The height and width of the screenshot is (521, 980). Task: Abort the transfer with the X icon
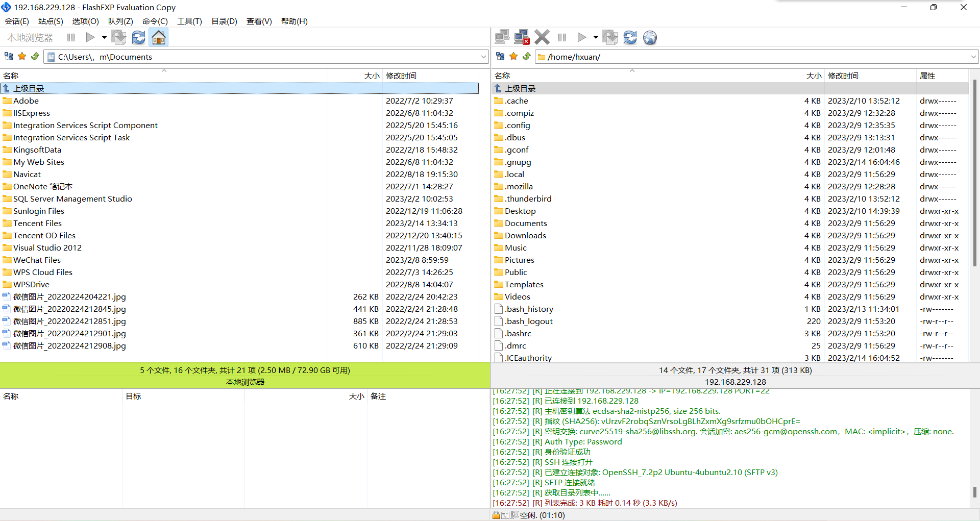click(x=542, y=37)
